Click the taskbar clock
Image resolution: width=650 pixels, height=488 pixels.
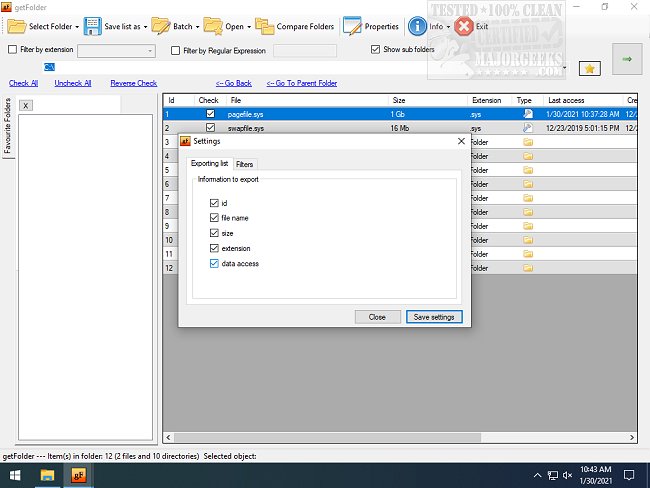click(595, 475)
